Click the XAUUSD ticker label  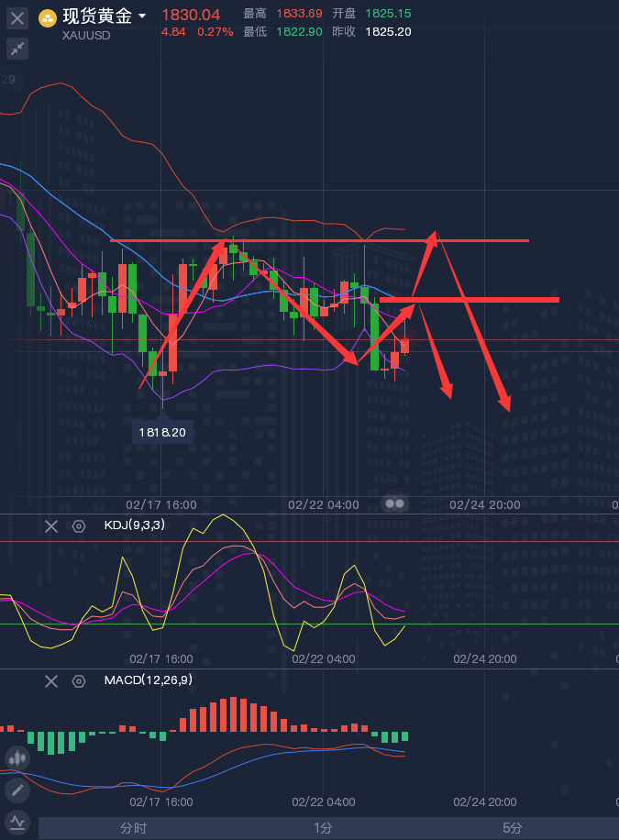pyautogui.click(x=86, y=36)
